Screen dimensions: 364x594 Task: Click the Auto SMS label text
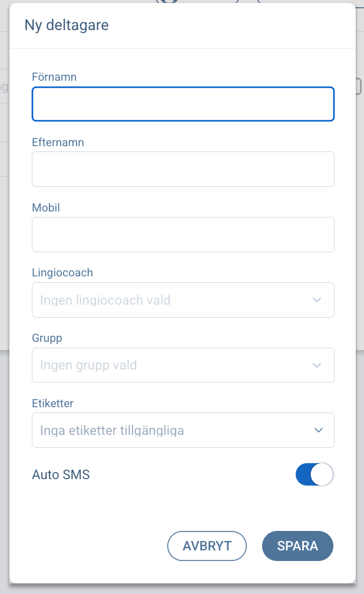(61, 474)
